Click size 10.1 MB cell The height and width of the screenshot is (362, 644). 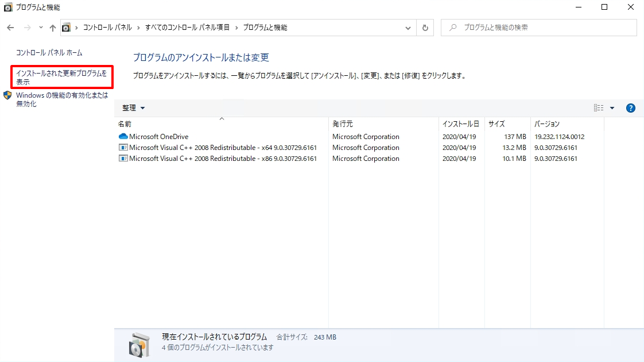(x=514, y=159)
